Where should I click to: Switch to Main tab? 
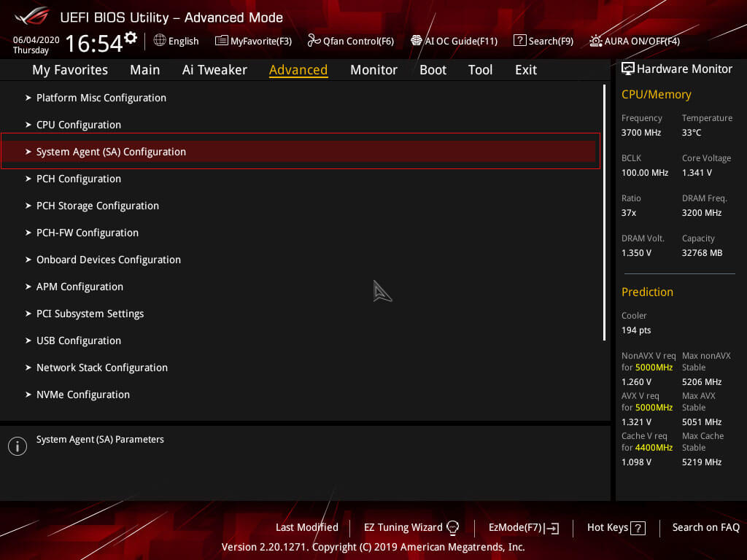(145, 70)
